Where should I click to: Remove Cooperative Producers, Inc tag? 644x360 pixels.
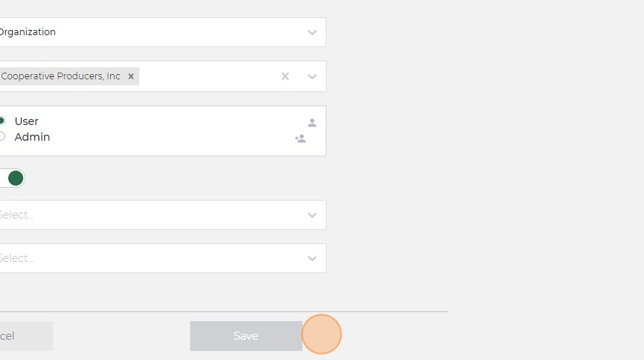[131, 76]
